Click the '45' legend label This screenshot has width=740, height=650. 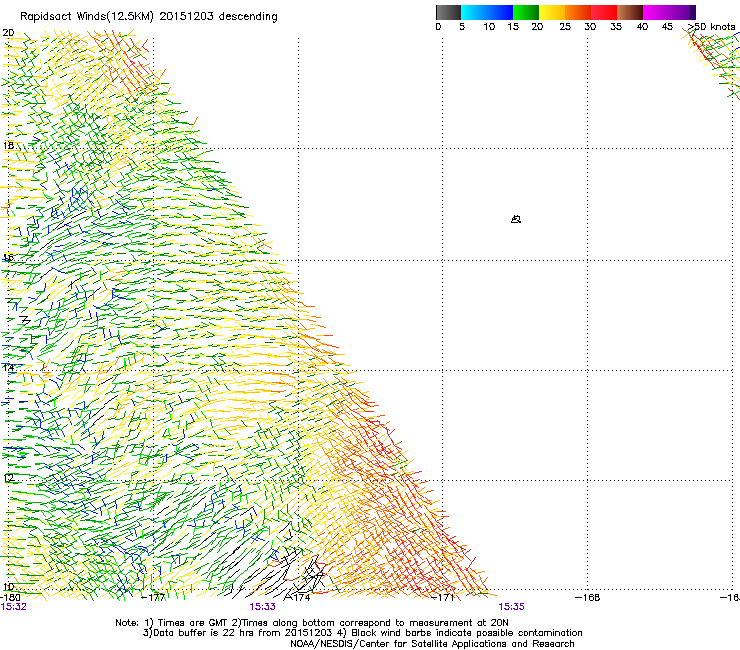click(x=667, y=27)
